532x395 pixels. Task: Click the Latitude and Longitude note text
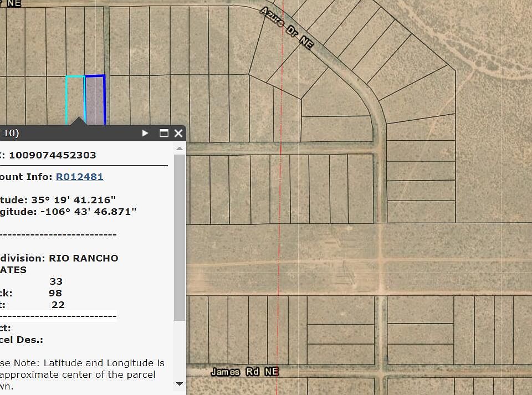[x=82, y=375]
